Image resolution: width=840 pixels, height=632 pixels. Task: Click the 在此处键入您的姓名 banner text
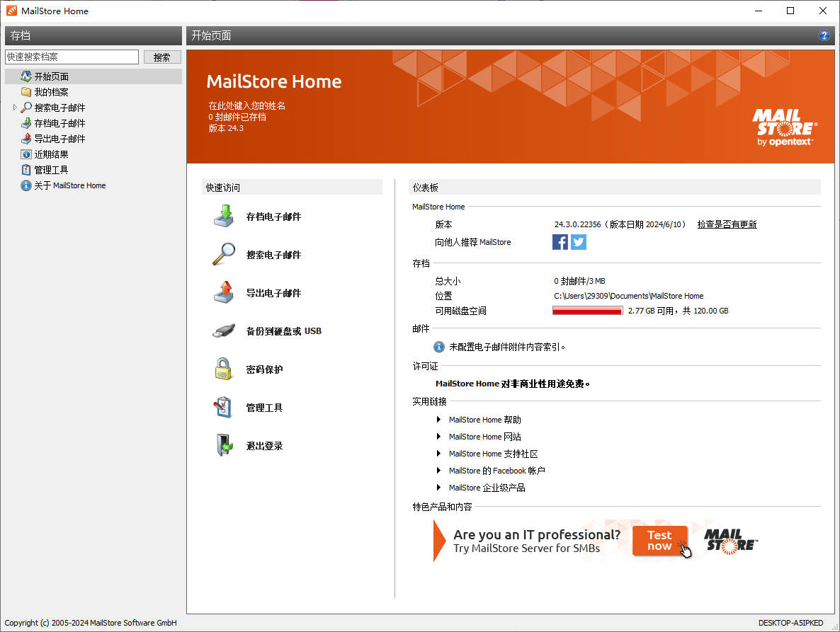(247, 105)
